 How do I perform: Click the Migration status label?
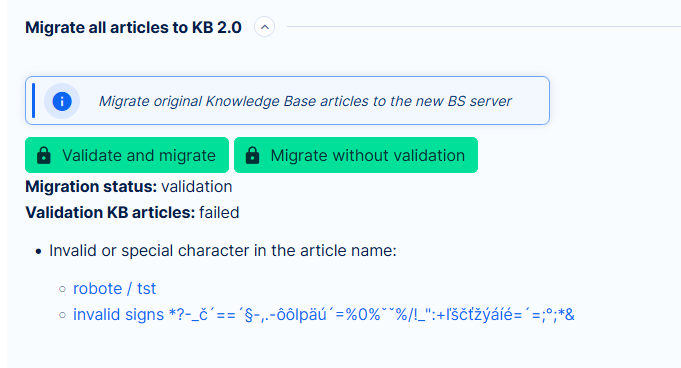click(x=91, y=186)
